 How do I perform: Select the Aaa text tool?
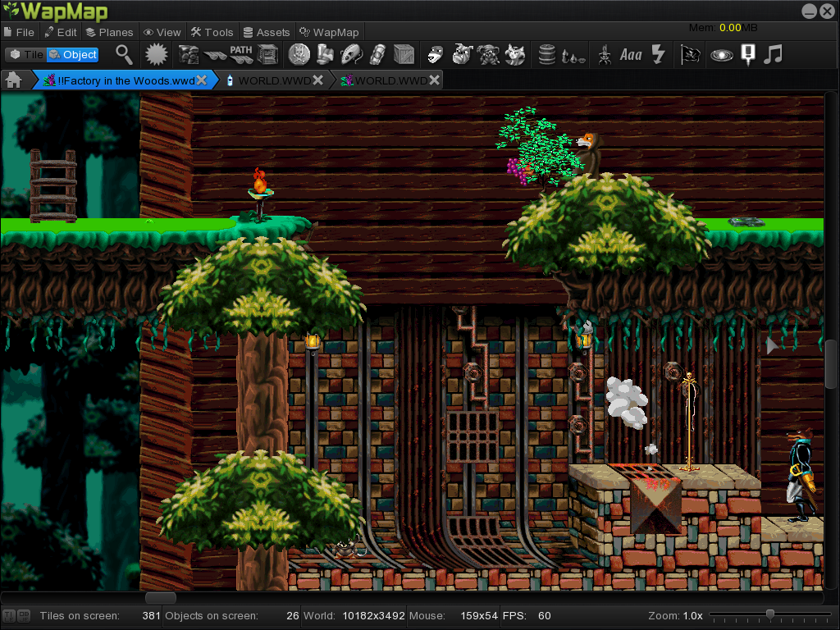[631, 55]
